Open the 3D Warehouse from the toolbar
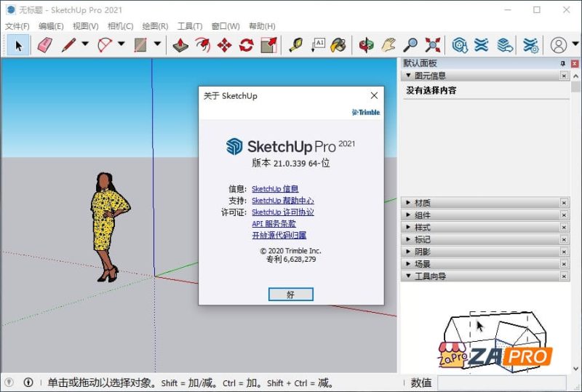The image size is (582, 392). (459, 45)
